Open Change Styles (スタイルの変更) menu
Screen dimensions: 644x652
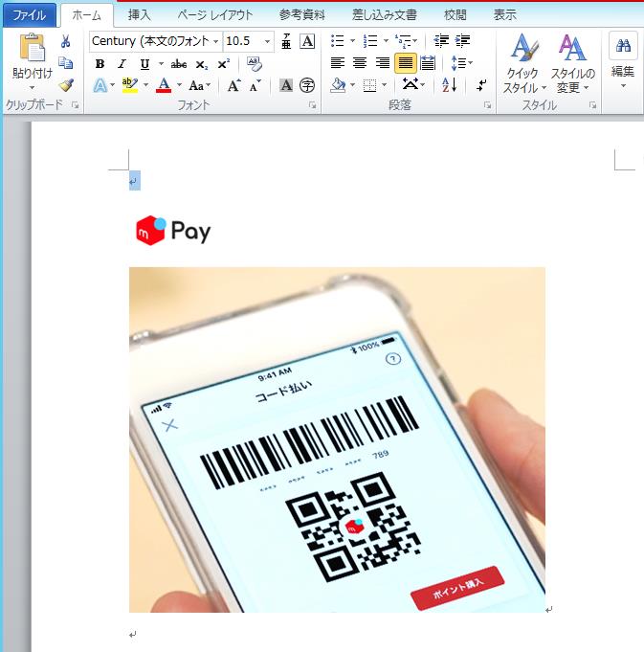(x=573, y=63)
